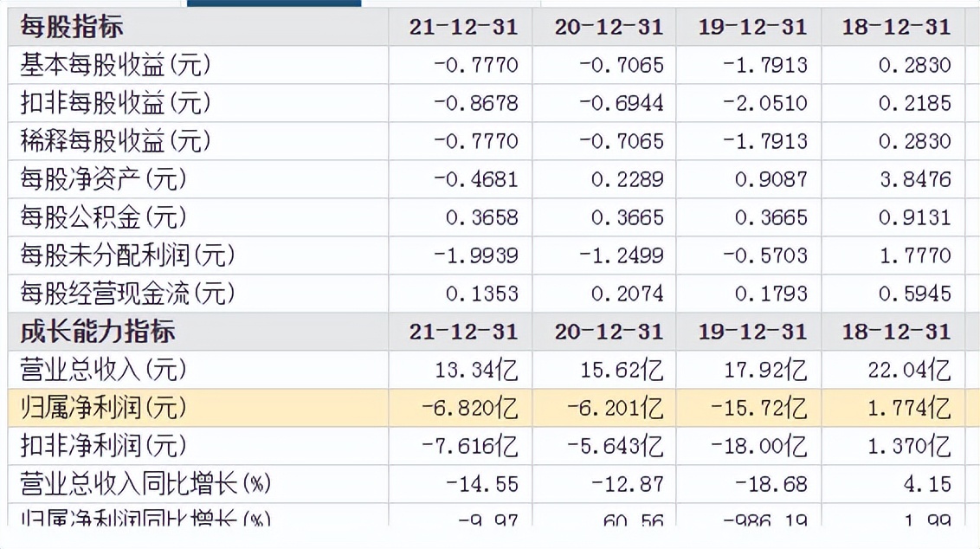Click the 营业总收入同比增长(%) row label

point(145,484)
